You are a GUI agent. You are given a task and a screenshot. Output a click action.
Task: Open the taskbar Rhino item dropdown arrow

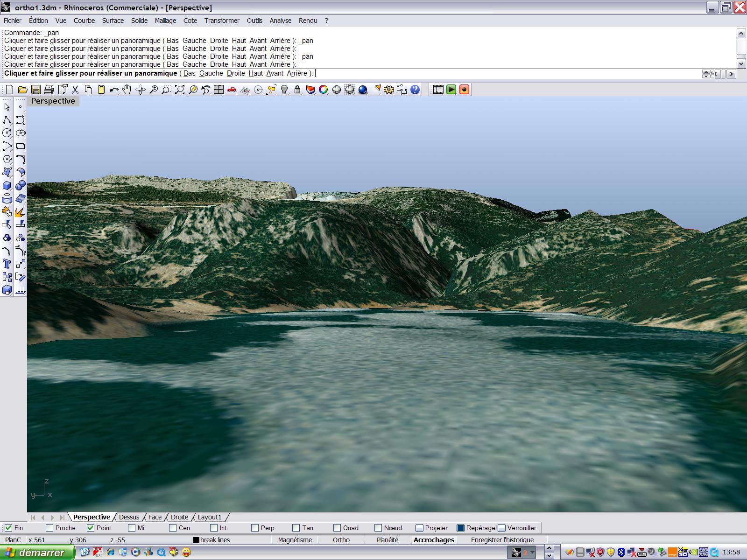pyautogui.click(x=532, y=553)
